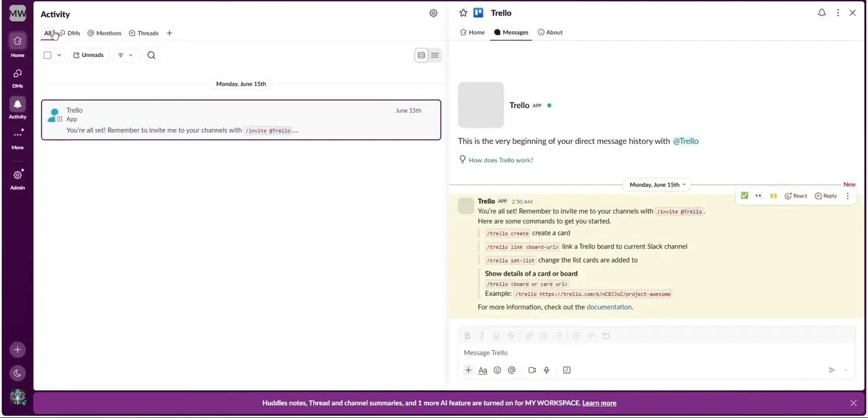Switch to the DMs activity tab
The image size is (868, 418).
(70, 33)
